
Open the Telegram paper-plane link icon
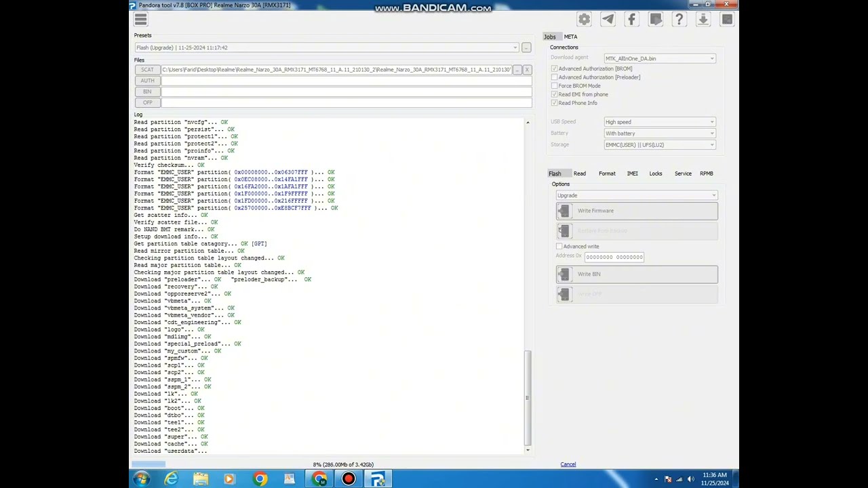point(608,20)
